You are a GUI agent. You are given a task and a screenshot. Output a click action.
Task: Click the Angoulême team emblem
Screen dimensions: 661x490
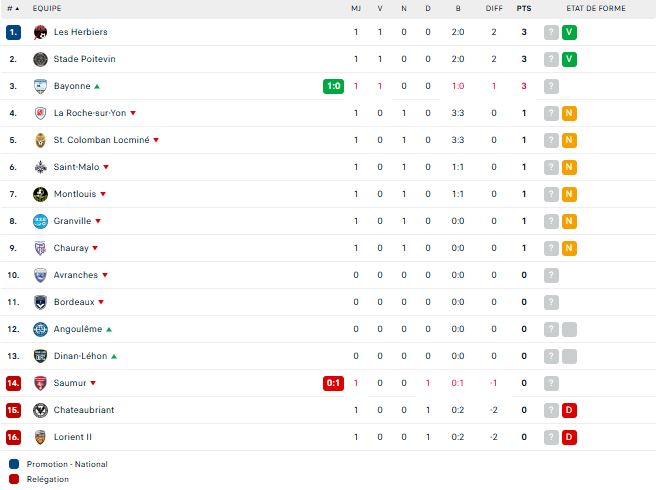pos(40,329)
